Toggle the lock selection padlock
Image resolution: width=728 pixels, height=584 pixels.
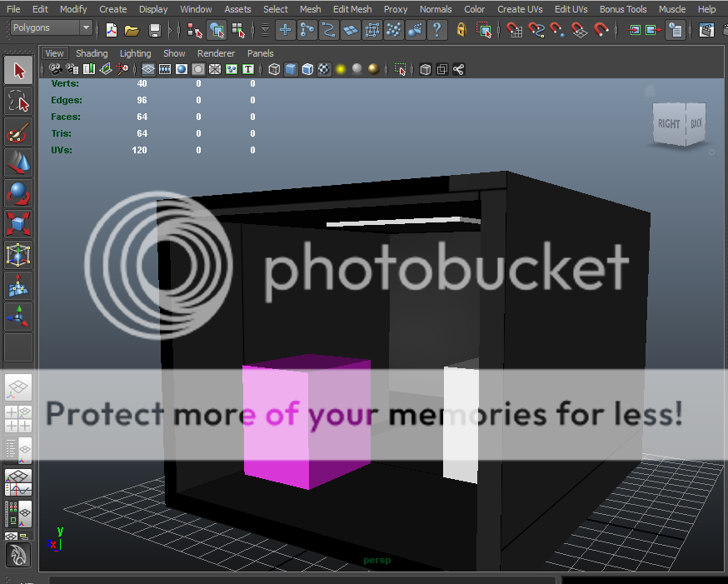[461, 30]
